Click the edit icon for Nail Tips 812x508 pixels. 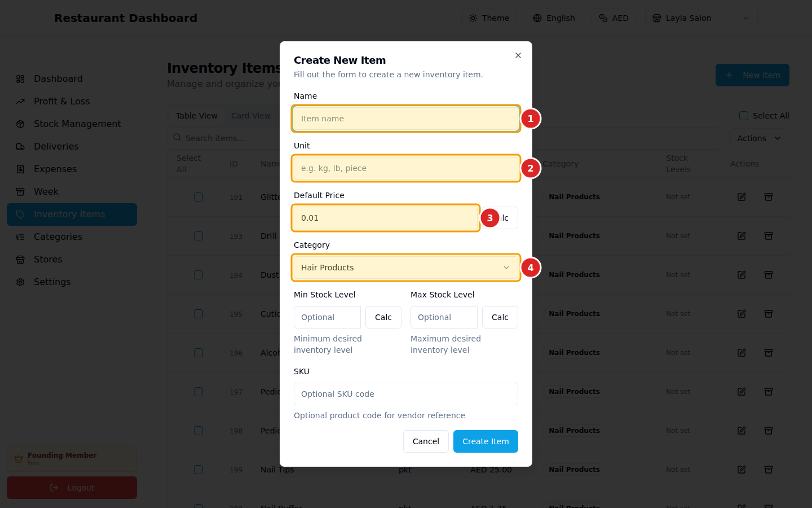(741, 469)
